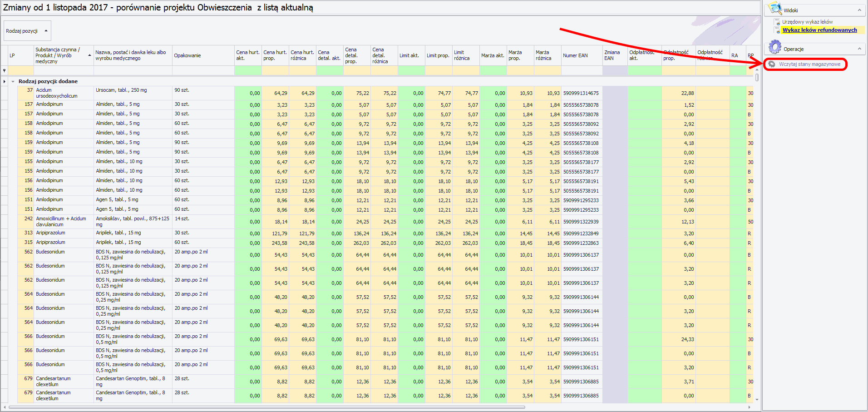868x412 pixels.
Task: Click the Rodzaj pozycji grouping chip
Action: pyautogui.click(x=27, y=31)
